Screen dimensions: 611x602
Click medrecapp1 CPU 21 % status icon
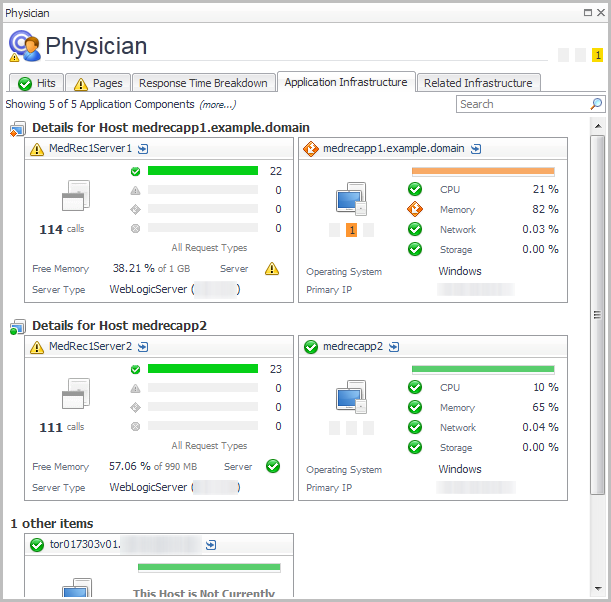click(415, 189)
